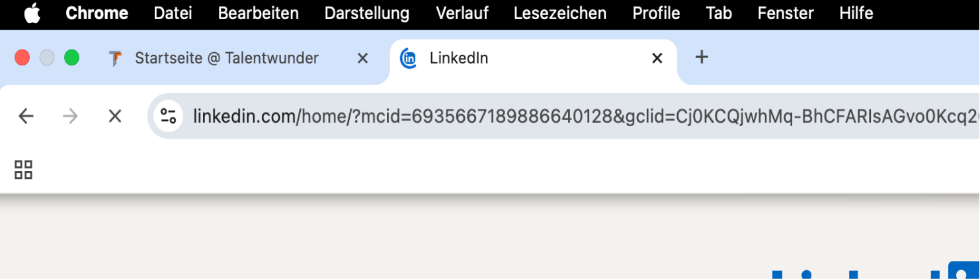Image resolution: width=980 pixels, height=280 pixels.
Task: Open the Verlauf menu
Action: (x=462, y=13)
